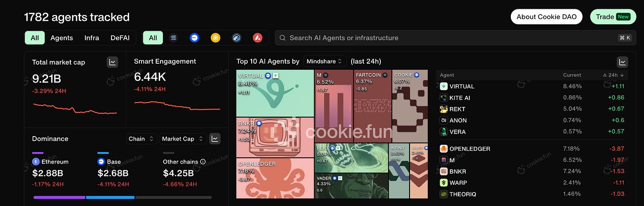Open the FARTCOIN treemap tile
Screen dimensions: 644x206
[372, 106]
